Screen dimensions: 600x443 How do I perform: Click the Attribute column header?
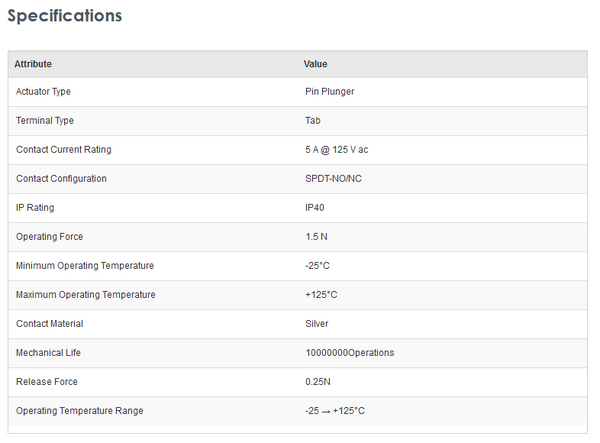point(33,64)
